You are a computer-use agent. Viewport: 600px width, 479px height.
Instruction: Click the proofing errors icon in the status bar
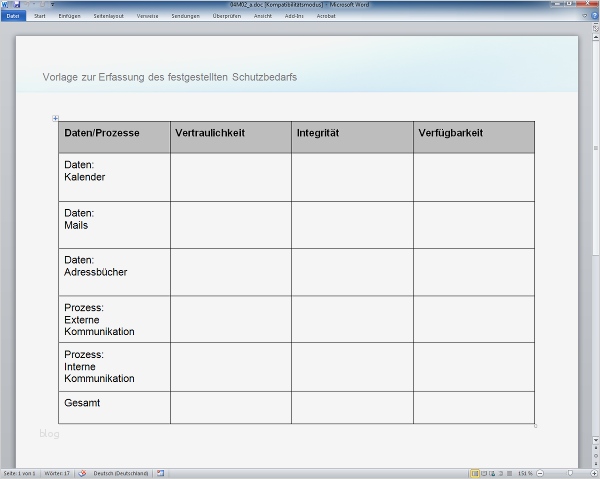pos(82,474)
